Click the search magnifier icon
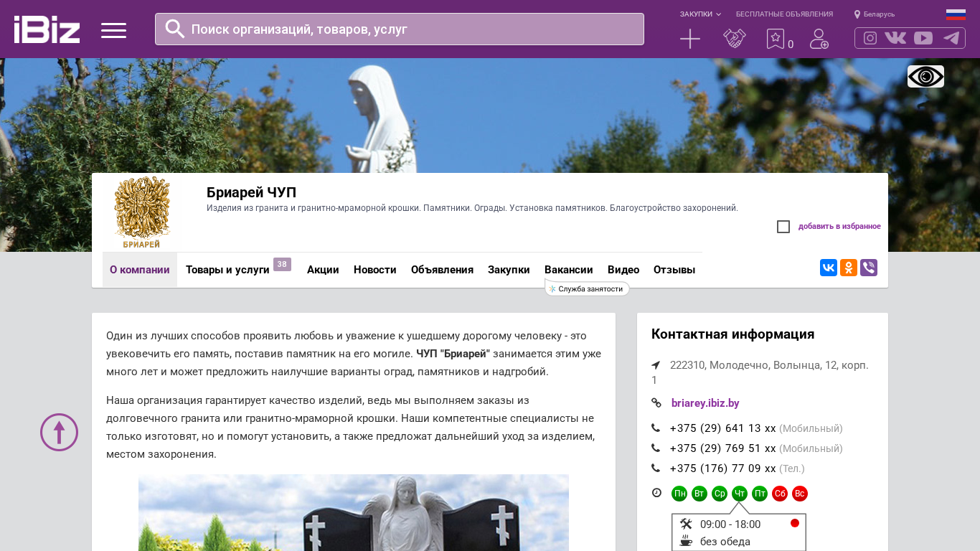Viewport: 980px width, 551px height. coord(175,29)
